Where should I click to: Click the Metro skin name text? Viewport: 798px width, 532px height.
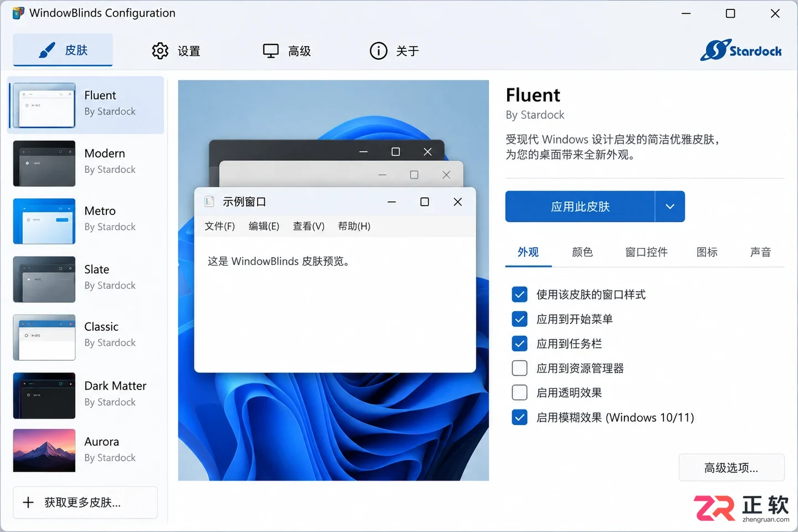(100, 211)
